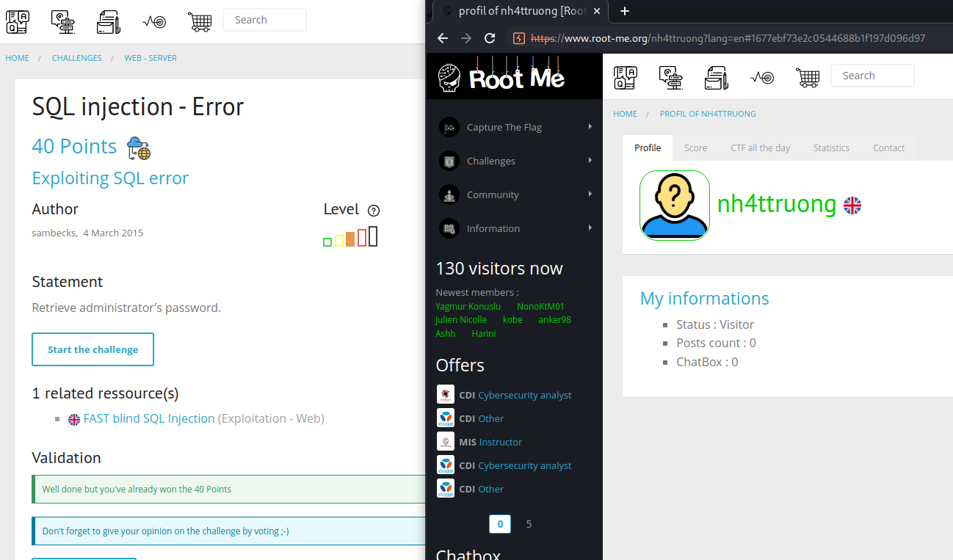Select the 'profil of nh4ttruong' browser tab
This screenshot has width=953, height=560.
(x=521, y=11)
